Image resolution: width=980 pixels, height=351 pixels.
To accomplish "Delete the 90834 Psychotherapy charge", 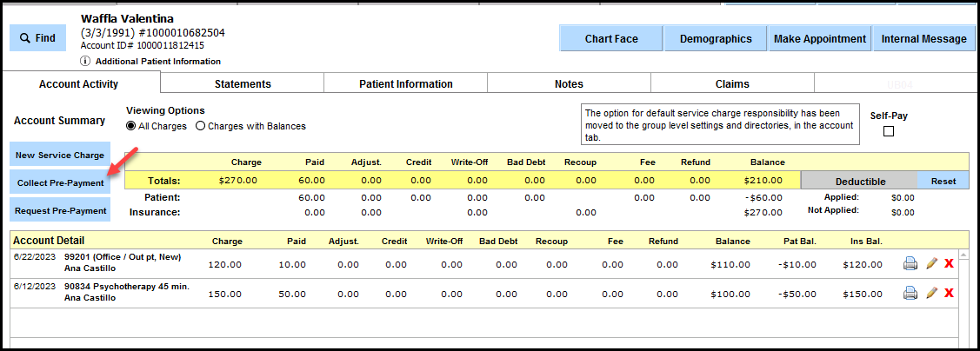I will pyautogui.click(x=949, y=293).
